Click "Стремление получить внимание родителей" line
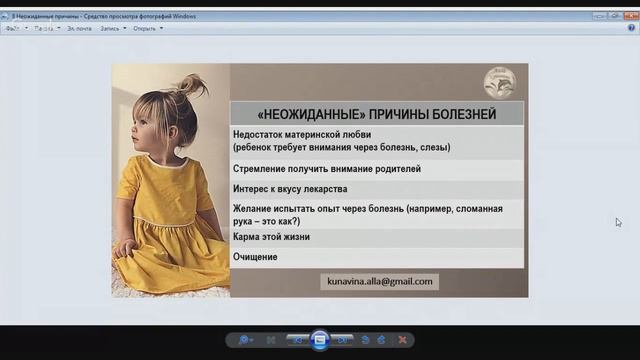The image size is (640, 360). click(327, 169)
